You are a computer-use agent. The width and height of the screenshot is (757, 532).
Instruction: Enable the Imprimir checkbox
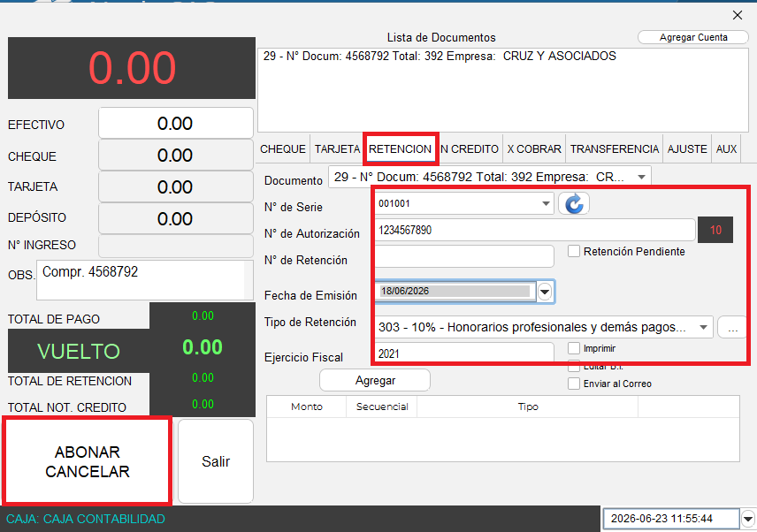coord(574,348)
